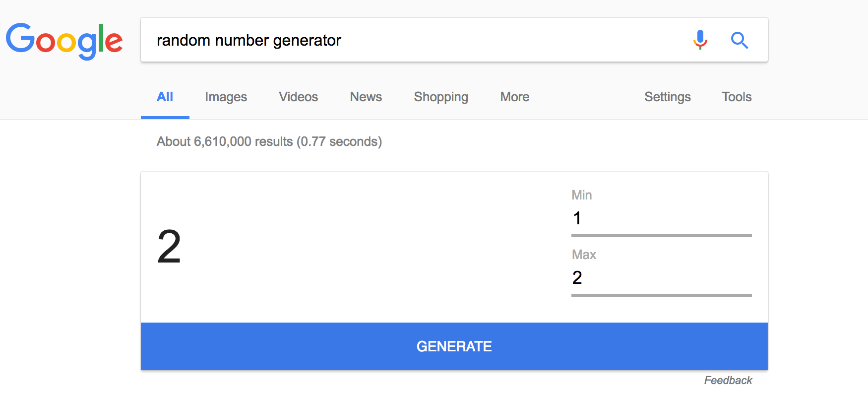Go to the News tab
Viewport: 868px width, 398px height.
click(x=366, y=97)
